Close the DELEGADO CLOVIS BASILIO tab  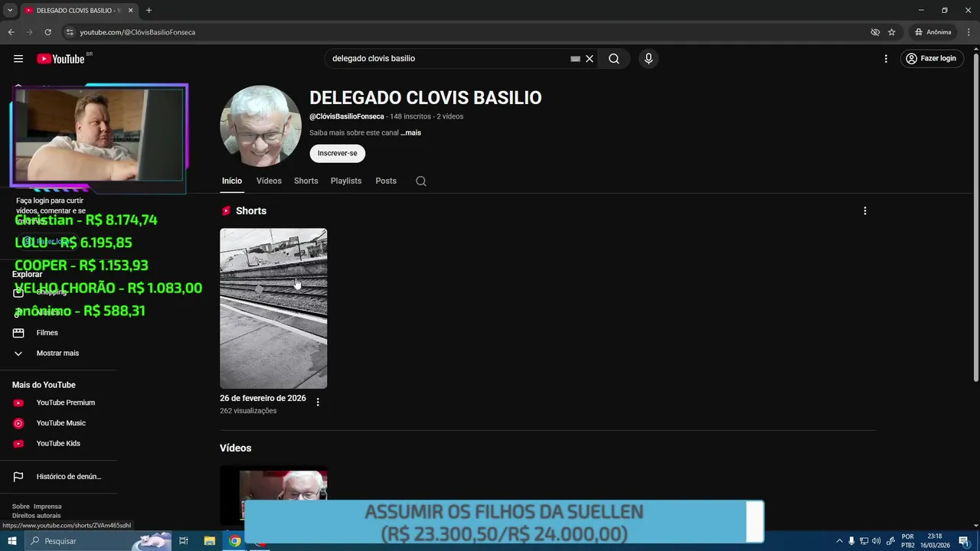coord(131,11)
